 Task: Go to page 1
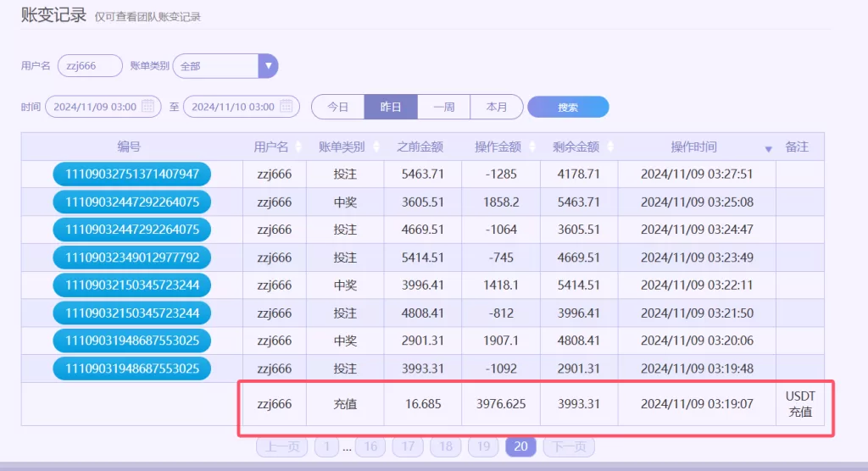point(326,446)
